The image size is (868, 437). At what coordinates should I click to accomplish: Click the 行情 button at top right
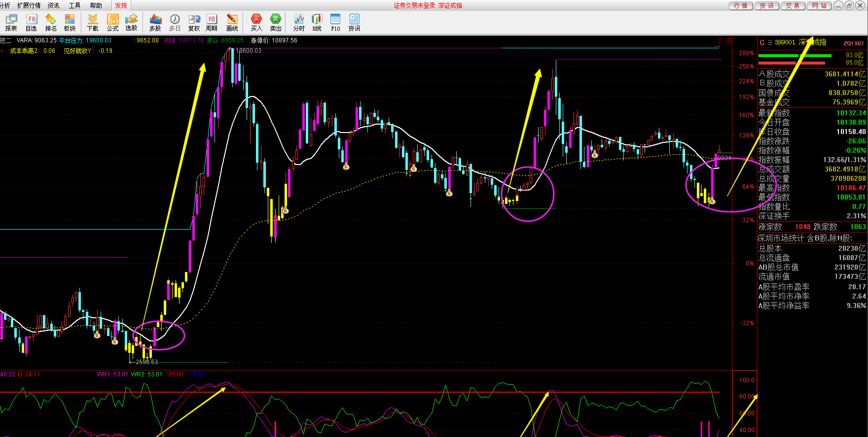(741, 5)
